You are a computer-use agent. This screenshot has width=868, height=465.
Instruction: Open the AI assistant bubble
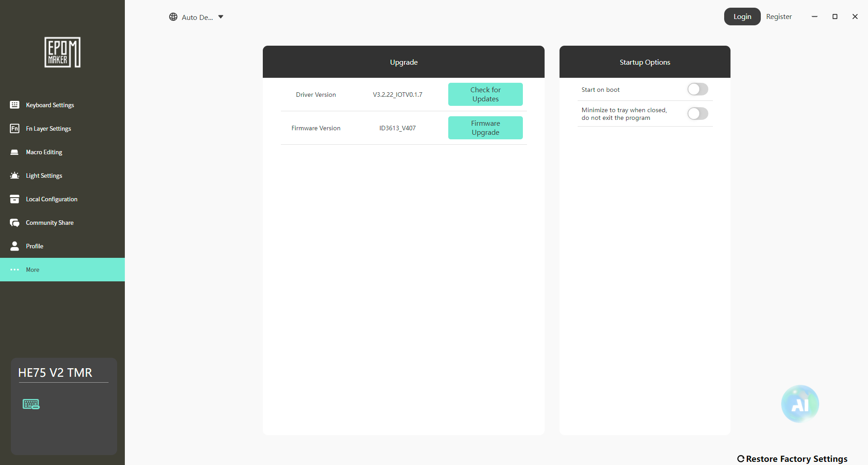tap(800, 404)
